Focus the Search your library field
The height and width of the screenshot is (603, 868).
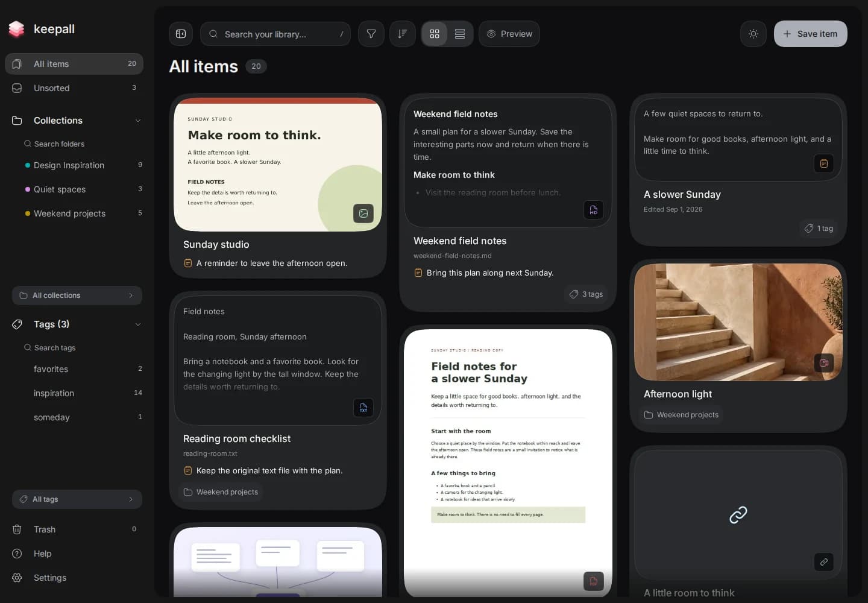pyautogui.click(x=275, y=34)
